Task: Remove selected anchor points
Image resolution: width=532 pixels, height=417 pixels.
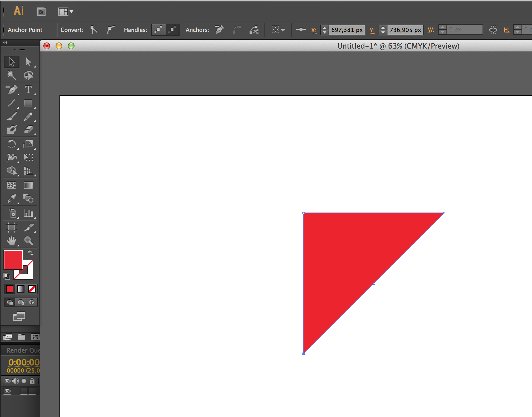Action: click(220, 29)
